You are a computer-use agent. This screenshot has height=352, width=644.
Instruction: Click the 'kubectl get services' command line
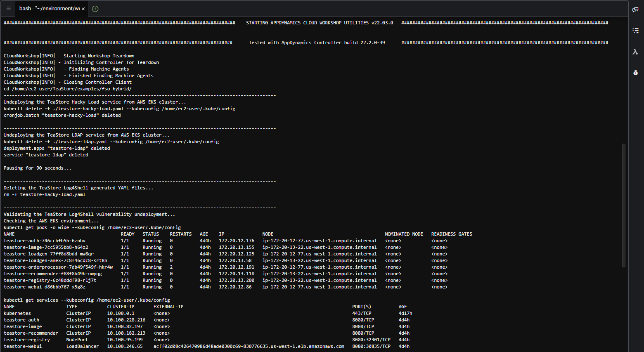[87, 300]
